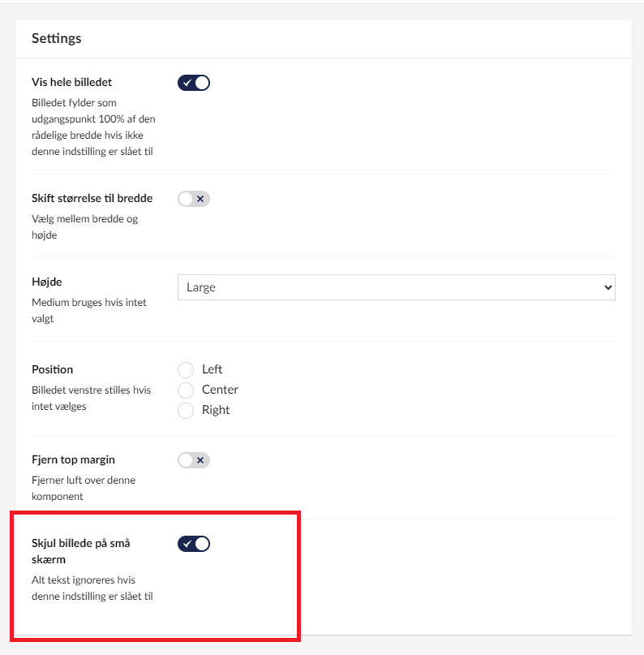Click the Fjern top margin label
The height and width of the screenshot is (655, 644).
point(73,460)
